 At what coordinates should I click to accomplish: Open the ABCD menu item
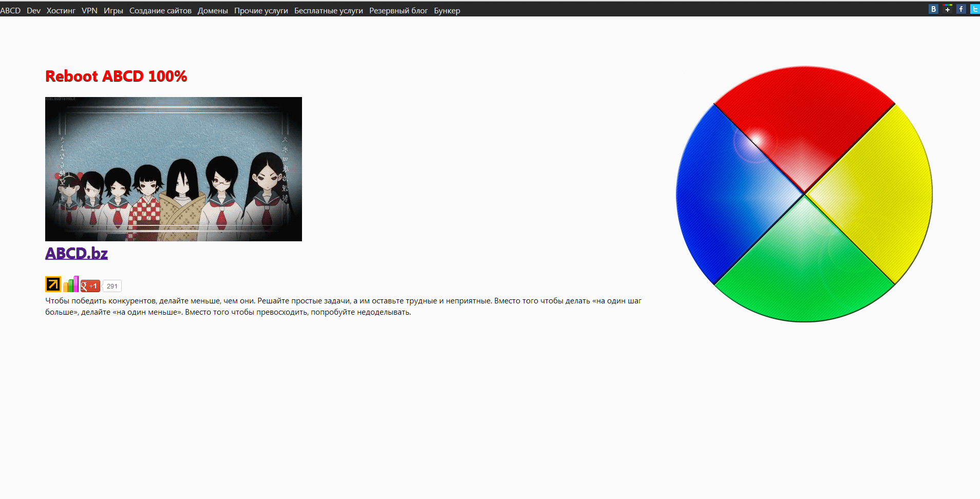(10, 11)
